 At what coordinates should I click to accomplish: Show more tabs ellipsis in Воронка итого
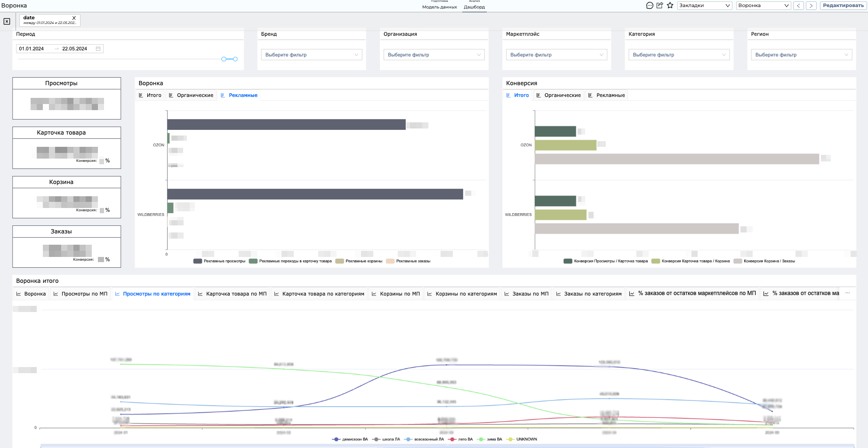pyautogui.click(x=848, y=293)
